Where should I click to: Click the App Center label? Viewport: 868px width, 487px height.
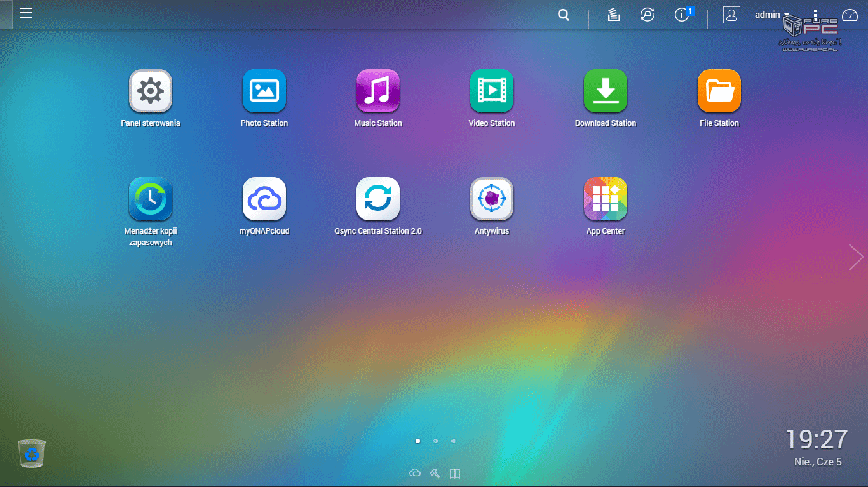(x=606, y=231)
